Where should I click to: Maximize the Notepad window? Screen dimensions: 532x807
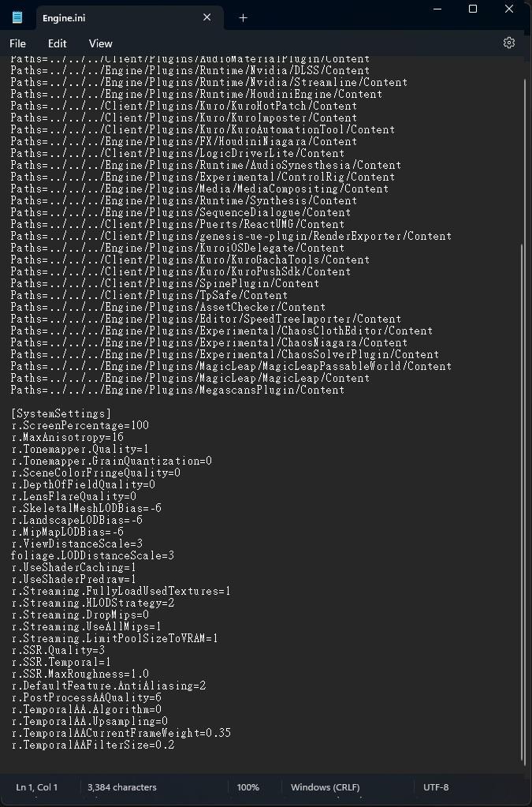click(473, 9)
